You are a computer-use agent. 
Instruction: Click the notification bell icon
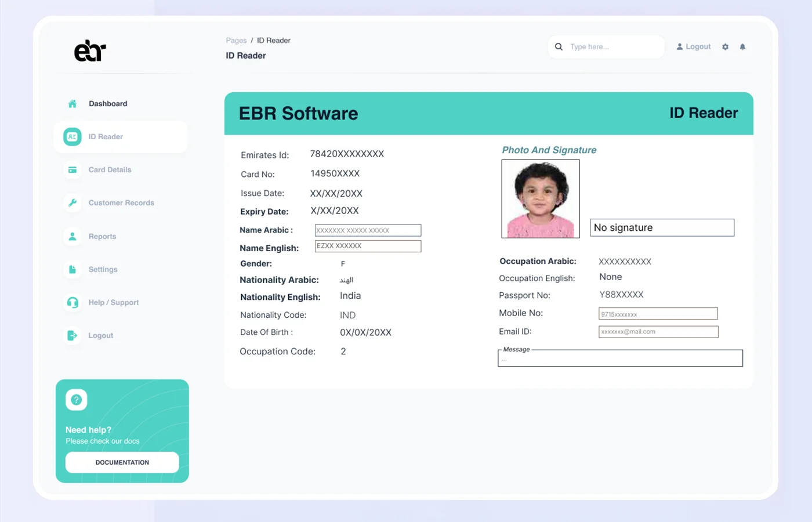coord(743,46)
